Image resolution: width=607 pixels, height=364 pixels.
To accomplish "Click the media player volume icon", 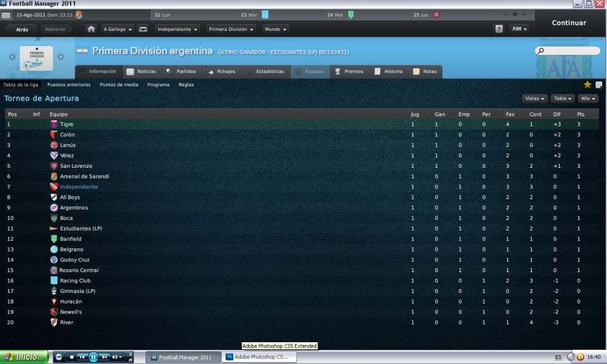I will click(115, 357).
